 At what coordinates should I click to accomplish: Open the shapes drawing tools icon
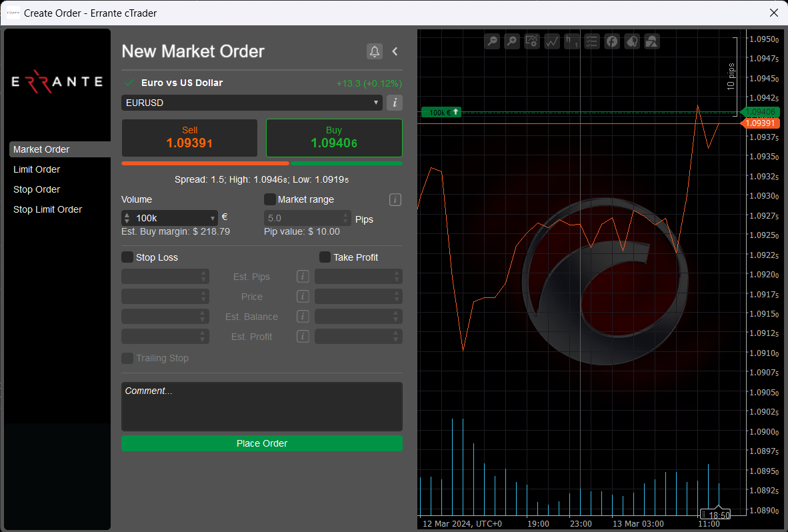click(x=652, y=41)
